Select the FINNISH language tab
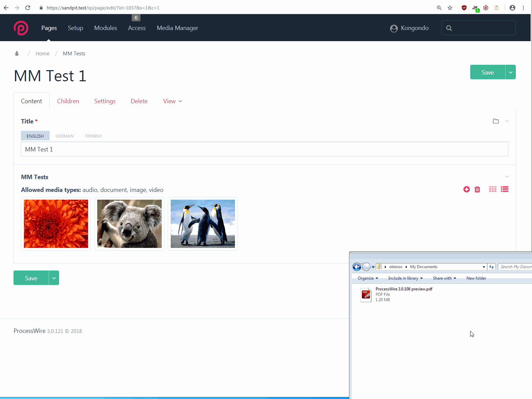Screen dimensions: 532x399 (x=94, y=136)
